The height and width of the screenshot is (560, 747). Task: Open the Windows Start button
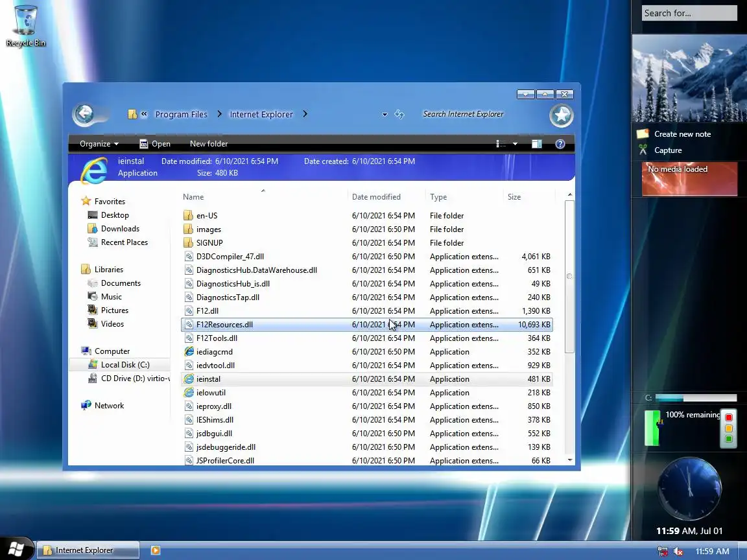tap(17, 548)
